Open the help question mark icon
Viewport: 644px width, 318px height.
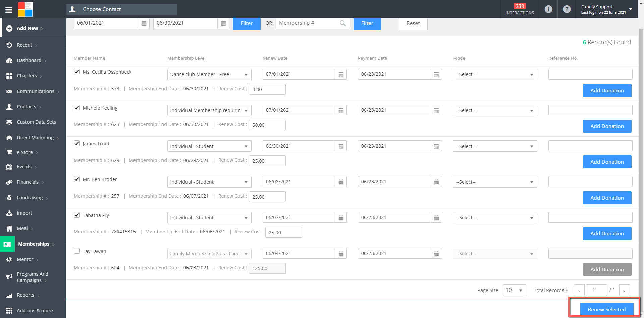coord(567,9)
